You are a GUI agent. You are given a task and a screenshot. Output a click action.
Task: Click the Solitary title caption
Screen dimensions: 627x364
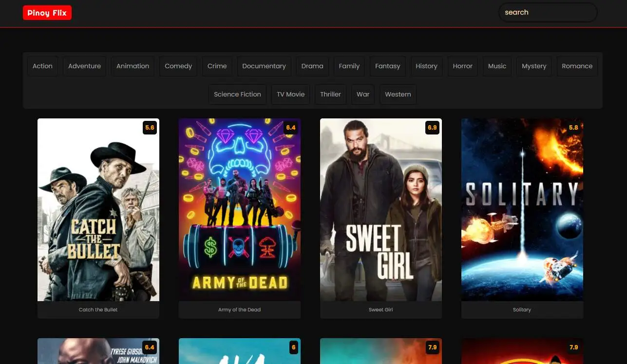[522, 310]
